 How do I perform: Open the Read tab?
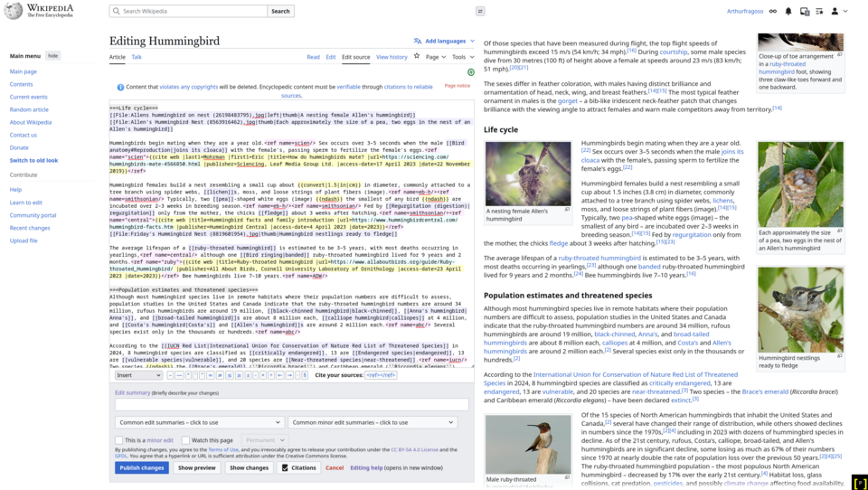(x=314, y=57)
